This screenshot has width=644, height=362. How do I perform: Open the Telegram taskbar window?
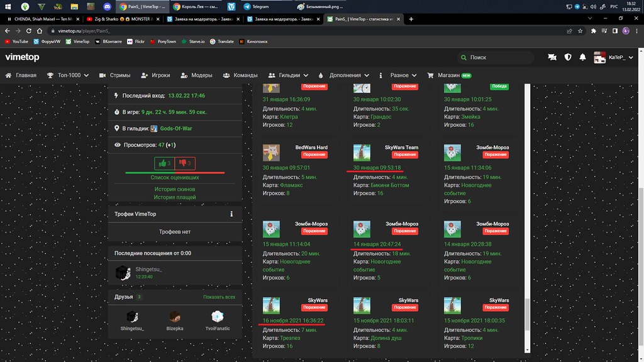click(258, 6)
